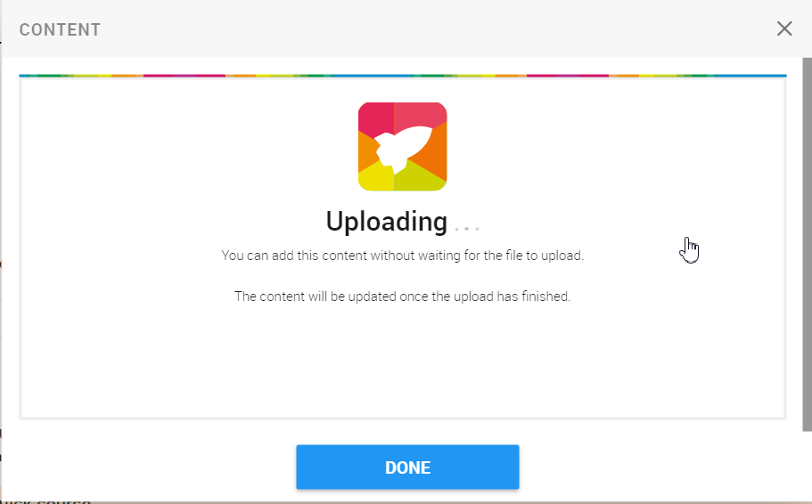The height and width of the screenshot is (504, 812).
Task: Click the orange left segment of rocket logo
Action: click(367, 152)
